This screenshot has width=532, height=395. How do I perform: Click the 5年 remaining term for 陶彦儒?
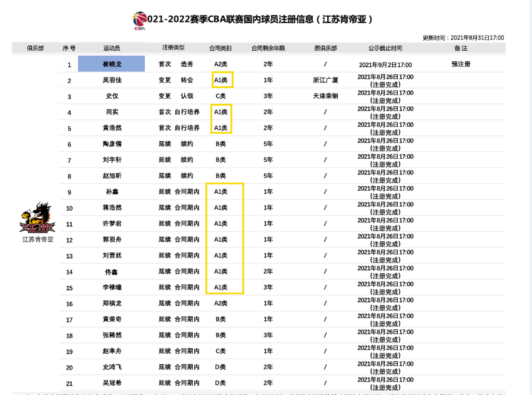pos(268,144)
